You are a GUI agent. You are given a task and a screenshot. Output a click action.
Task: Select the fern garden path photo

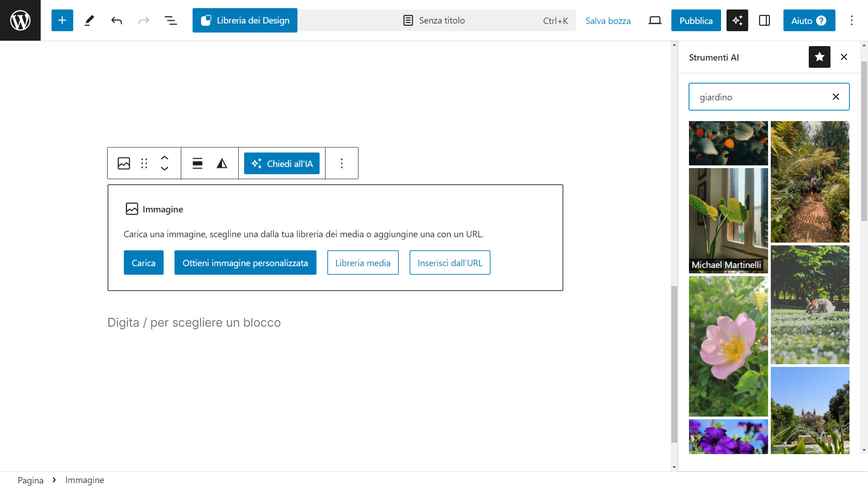point(810,182)
